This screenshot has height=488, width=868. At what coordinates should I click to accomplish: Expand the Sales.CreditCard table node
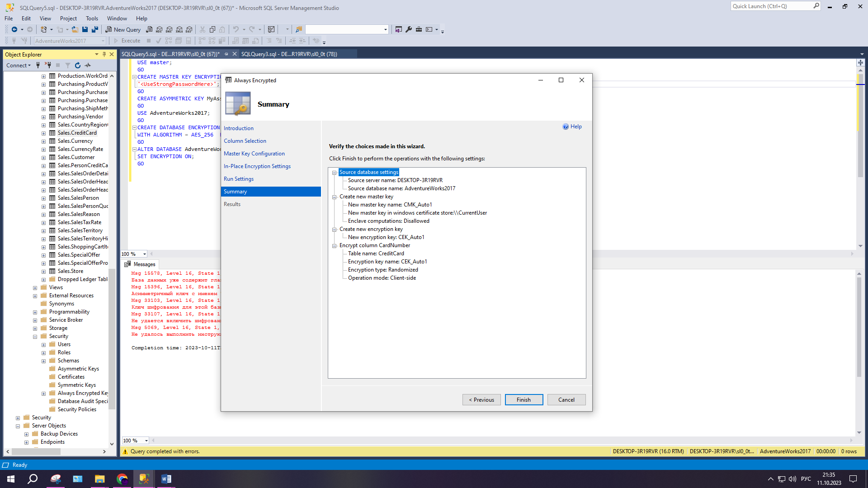coord(43,133)
